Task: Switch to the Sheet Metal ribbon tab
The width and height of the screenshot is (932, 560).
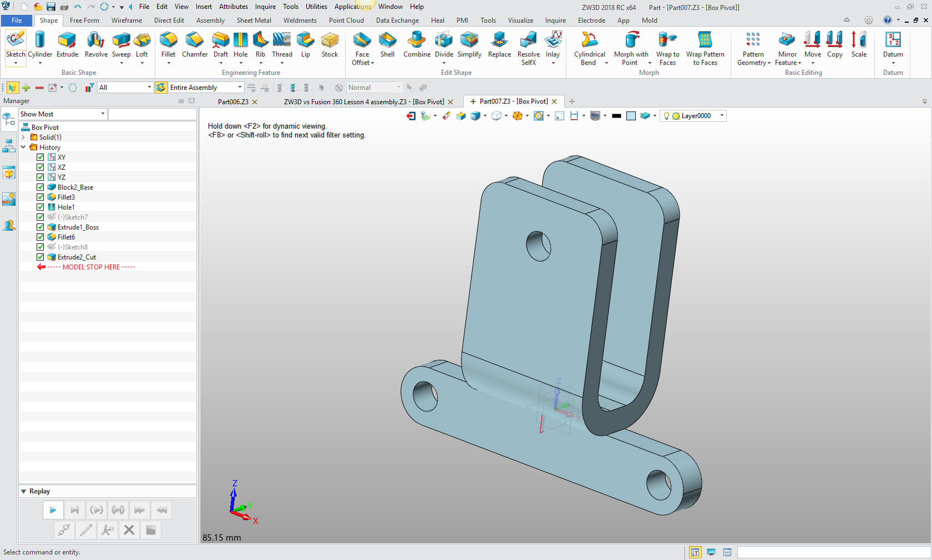Action: (254, 21)
